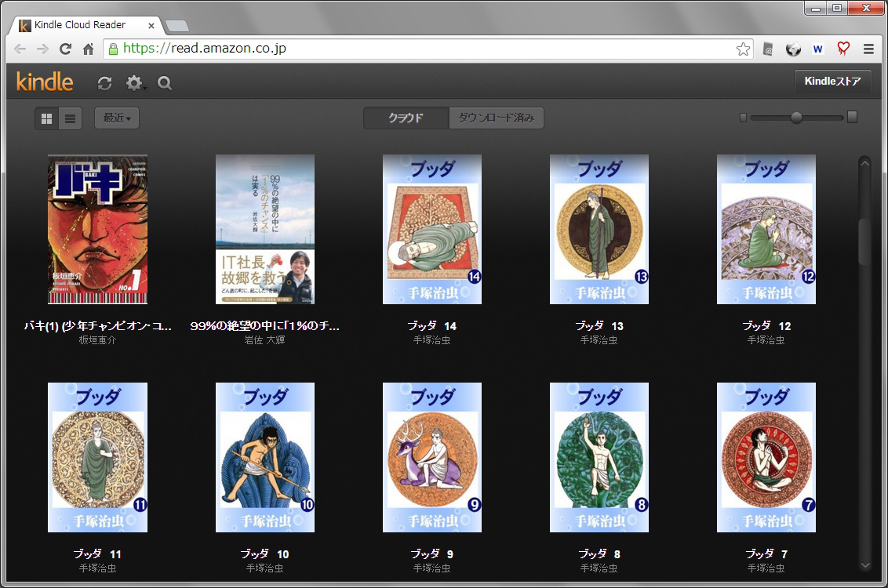This screenshot has width=888, height=588.
Task: Click the Kindle sync refresh icon
Action: 105,83
